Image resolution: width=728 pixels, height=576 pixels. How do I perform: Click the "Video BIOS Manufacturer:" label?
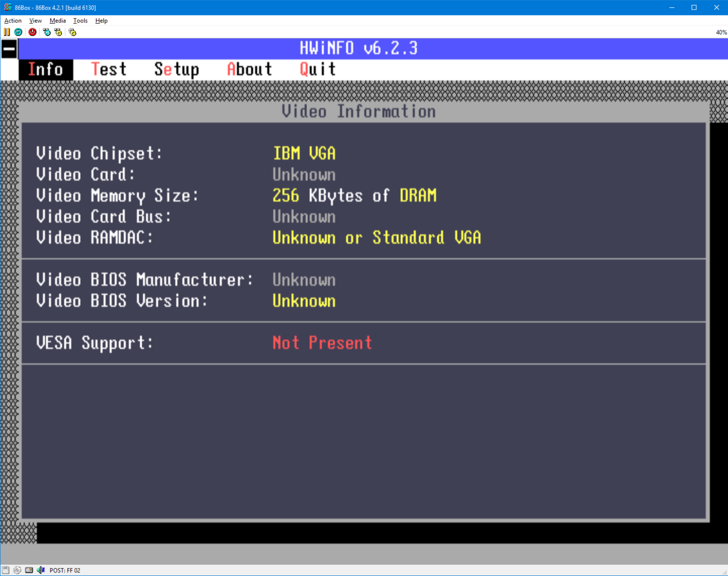pos(145,280)
